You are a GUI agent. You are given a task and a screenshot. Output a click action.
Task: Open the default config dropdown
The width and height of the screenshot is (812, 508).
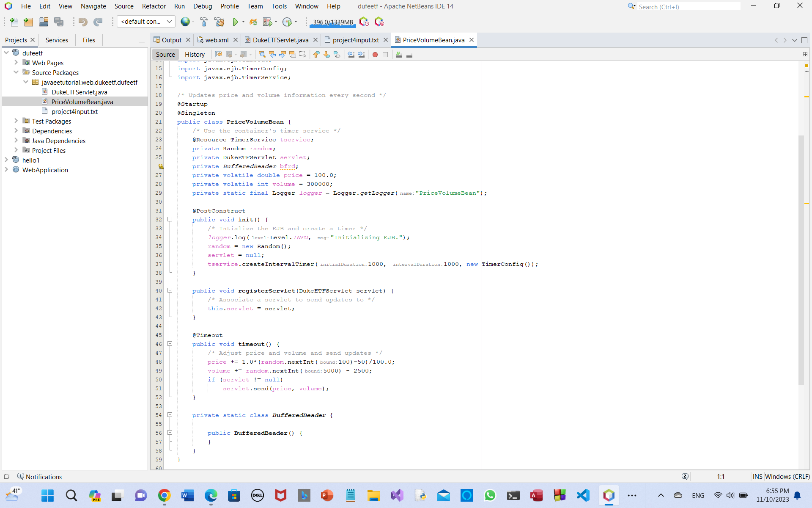pos(146,22)
